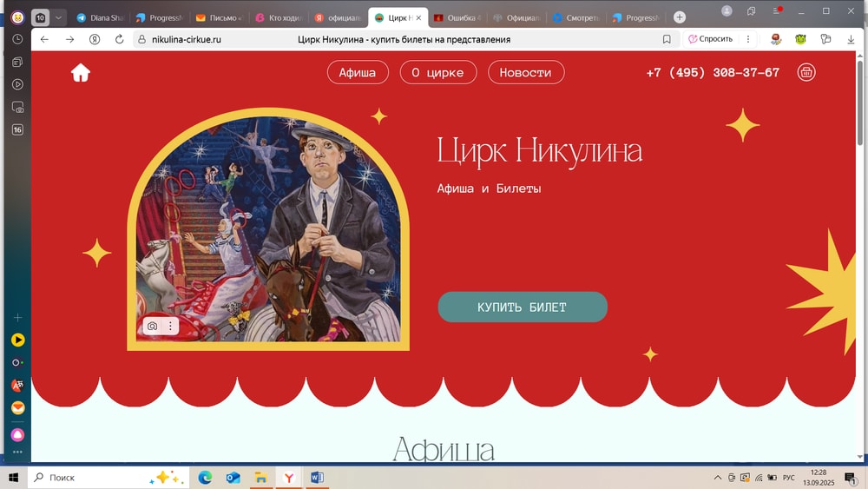This screenshot has width=868, height=489.
Task: Click the Афиша и Билеты subtitle
Action: [489, 188]
